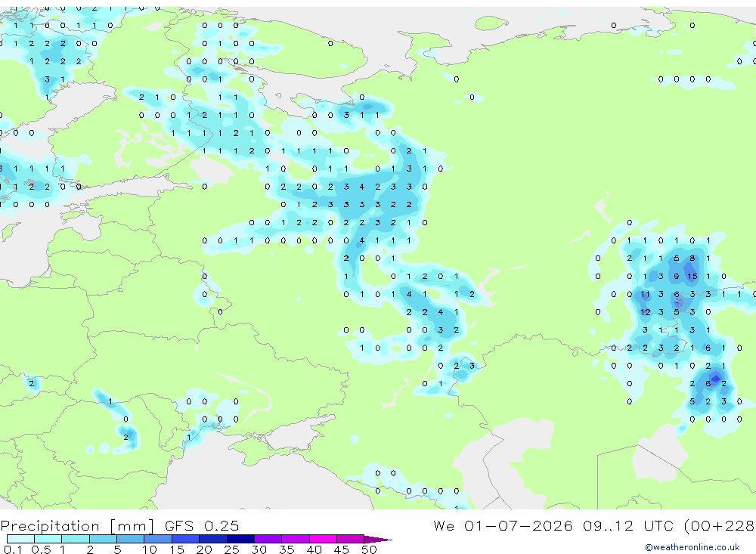The height and width of the screenshot is (554, 756).
Task: Click the legend label '0.5'
Action: click(41, 549)
